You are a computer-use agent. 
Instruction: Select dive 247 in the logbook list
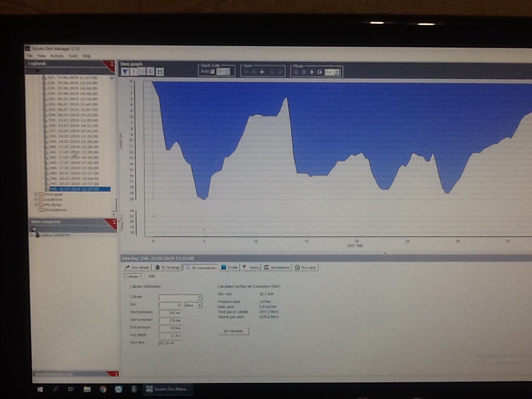click(74, 183)
